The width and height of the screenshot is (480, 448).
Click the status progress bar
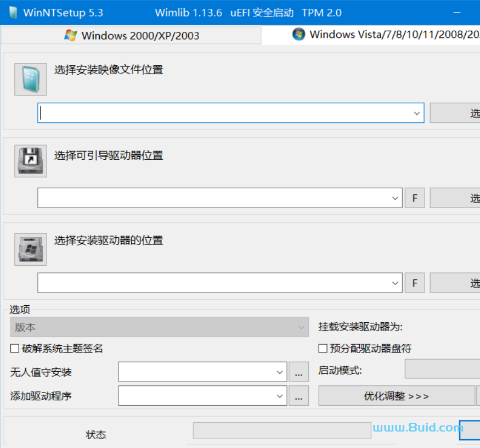[282, 430]
